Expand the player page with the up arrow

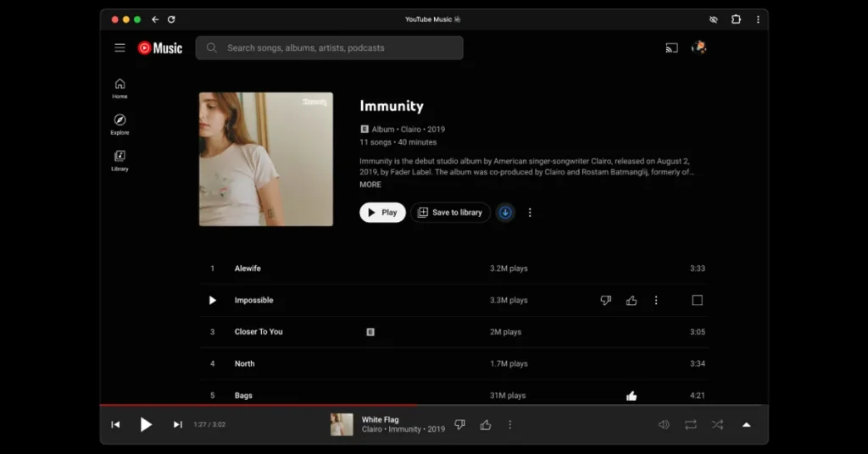pos(746,424)
